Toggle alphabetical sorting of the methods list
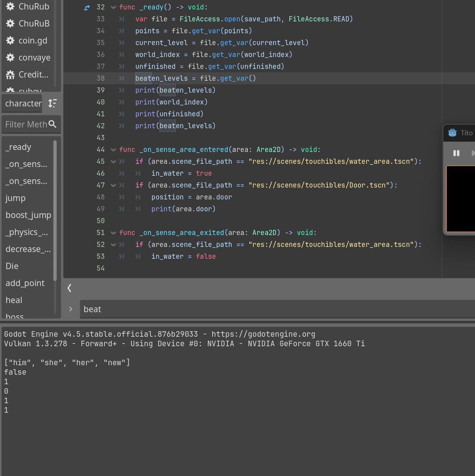 (x=52, y=103)
